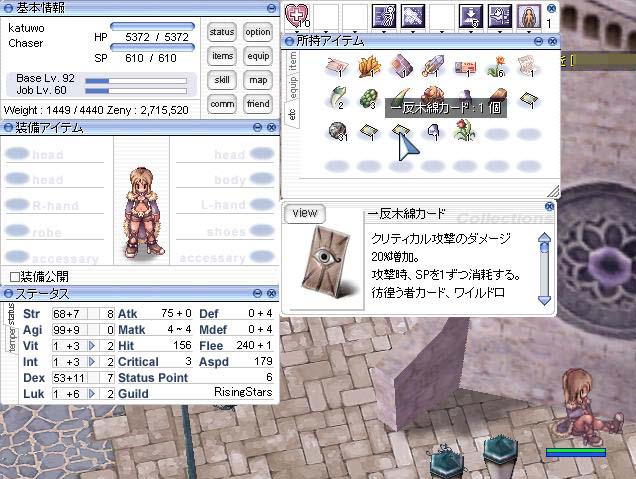636x479 pixels.
Task: Click the blue orb icon of 装備アイテム window
Action: [x=8, y=128]
